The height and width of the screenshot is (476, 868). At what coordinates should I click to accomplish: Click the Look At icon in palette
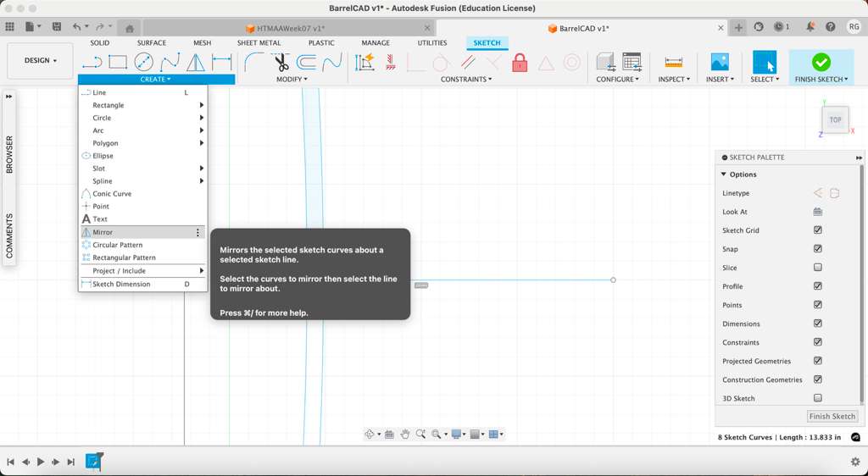(x=818, y=212)
